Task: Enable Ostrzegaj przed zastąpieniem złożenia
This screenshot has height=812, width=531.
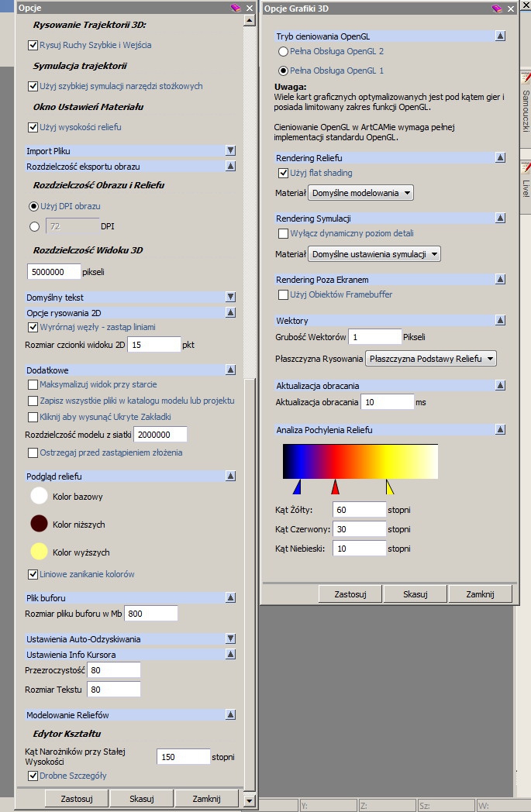Action: pos(33,452)
